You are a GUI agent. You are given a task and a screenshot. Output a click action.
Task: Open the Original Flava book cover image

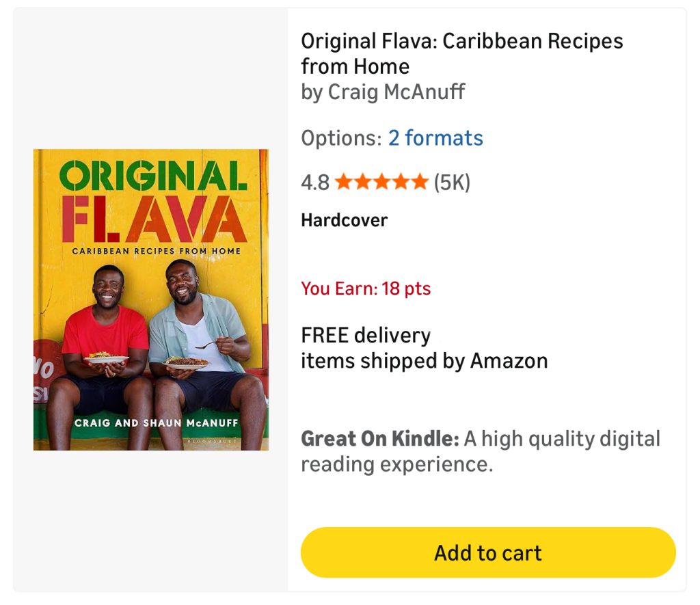[x=151, y=299]
